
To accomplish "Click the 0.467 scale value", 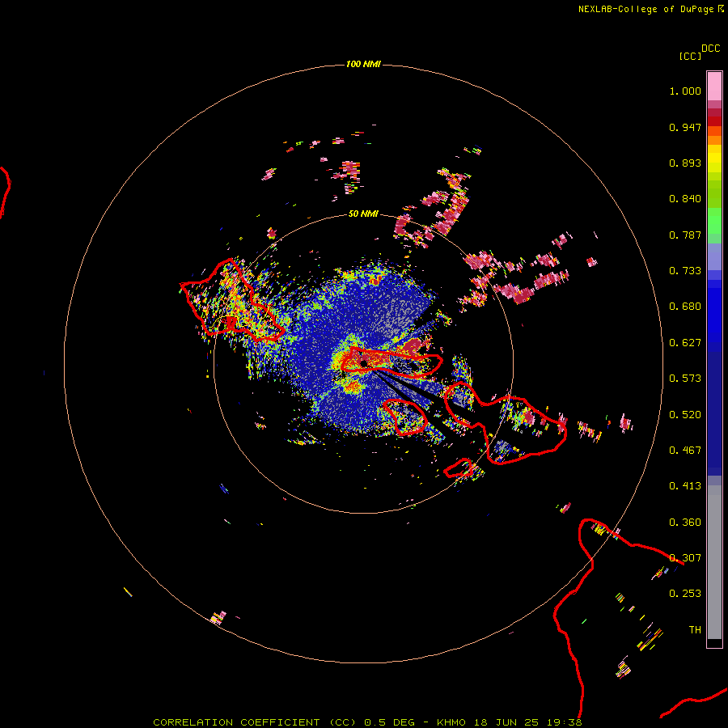I will [685, 451].
